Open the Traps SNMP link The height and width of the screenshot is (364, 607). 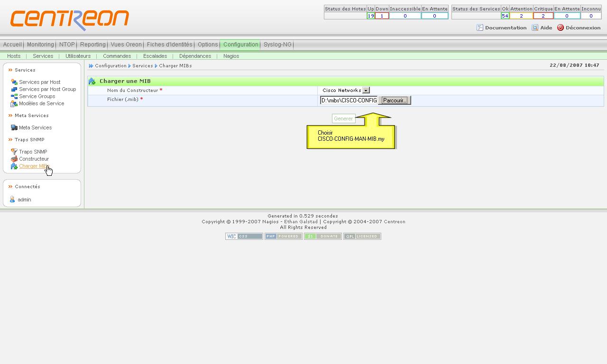33,152
